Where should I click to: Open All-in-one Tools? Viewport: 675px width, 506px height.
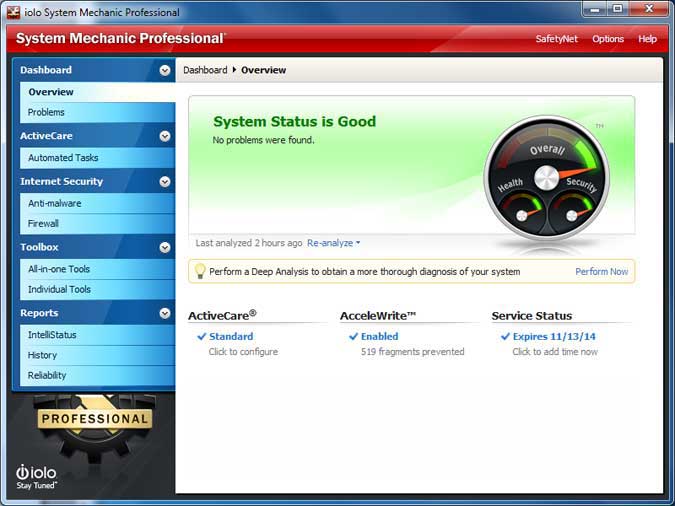pyautogui.click(x=97, y=269)
